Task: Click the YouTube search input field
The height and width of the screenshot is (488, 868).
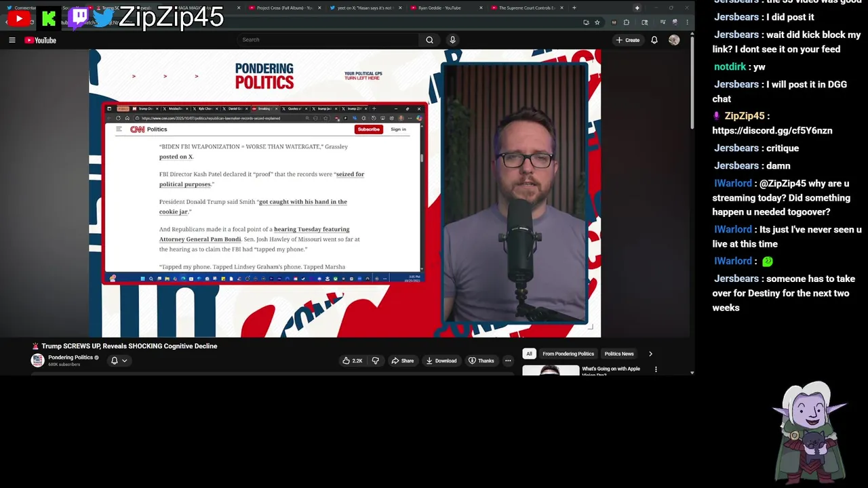Action: point(328,40)
